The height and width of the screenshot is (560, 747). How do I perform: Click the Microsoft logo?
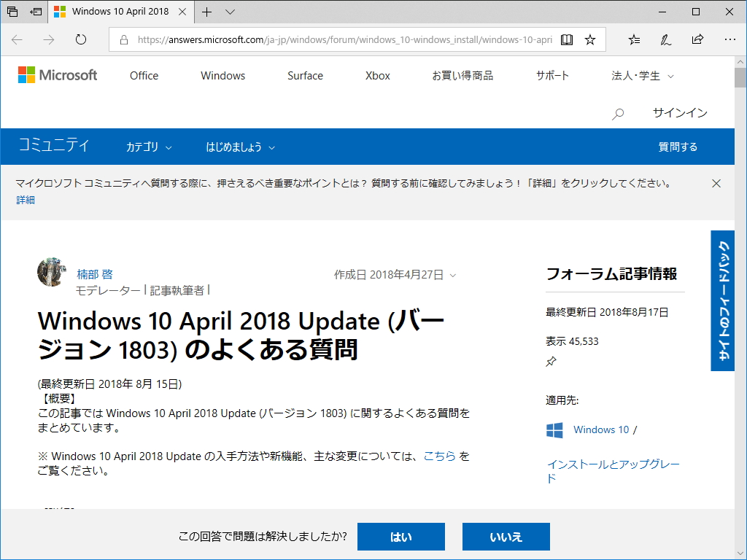pyautogui.click(x=58, y=75)
